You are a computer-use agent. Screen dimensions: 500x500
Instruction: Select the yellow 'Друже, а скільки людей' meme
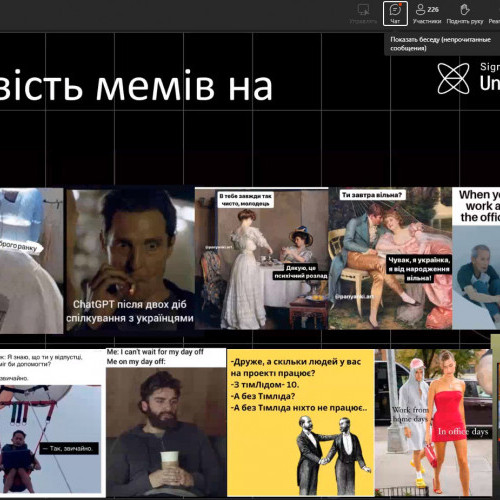click(301, 423)
